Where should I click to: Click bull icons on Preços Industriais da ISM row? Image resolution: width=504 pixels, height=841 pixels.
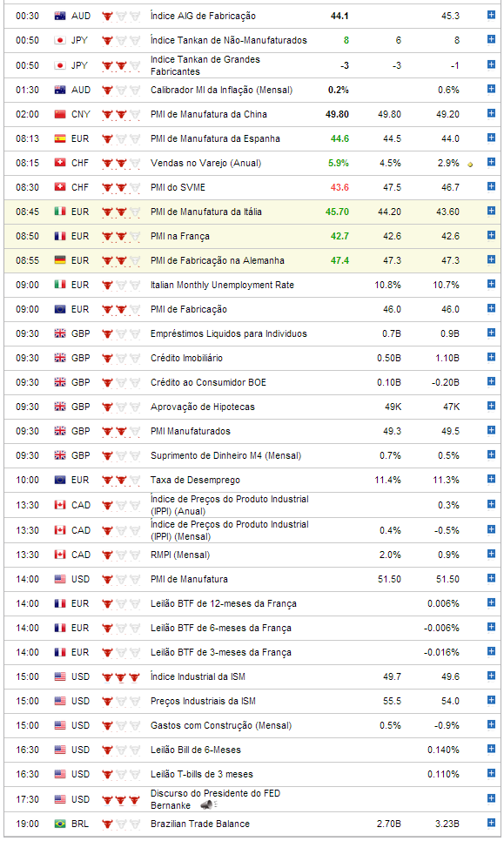[x=121, y=702]
